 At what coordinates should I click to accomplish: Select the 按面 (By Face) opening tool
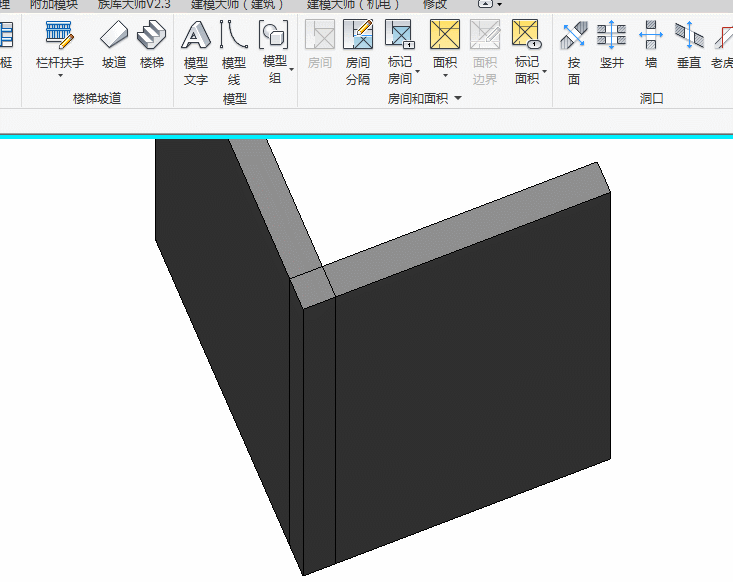[574, 37]
